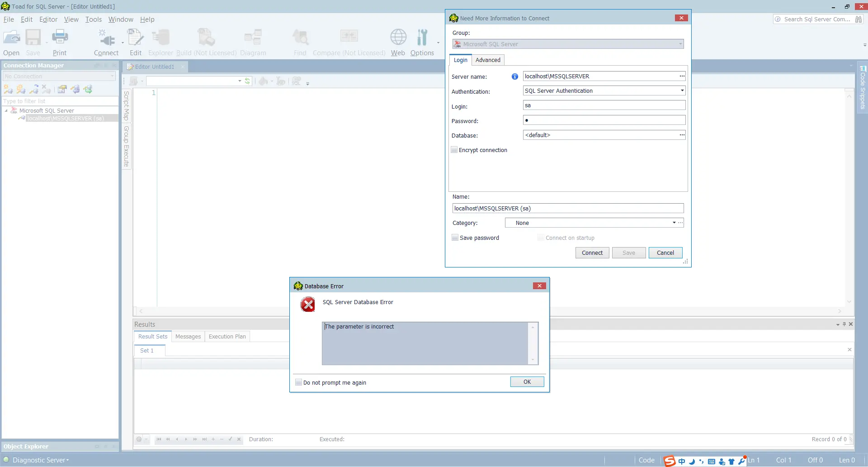Click the Script Map side tab
The image size is (868, 467).
click(127, 106)
